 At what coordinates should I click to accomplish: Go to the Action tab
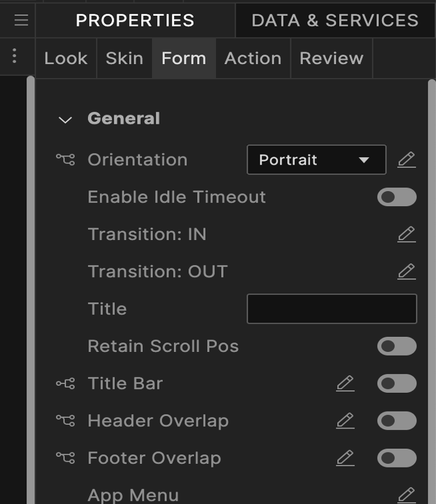pos(253,58)
